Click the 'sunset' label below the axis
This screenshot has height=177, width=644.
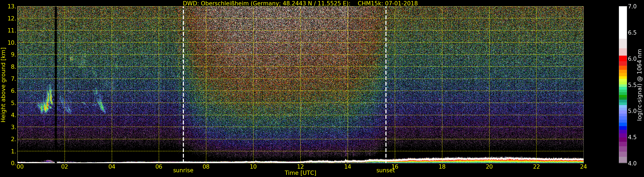385,171
